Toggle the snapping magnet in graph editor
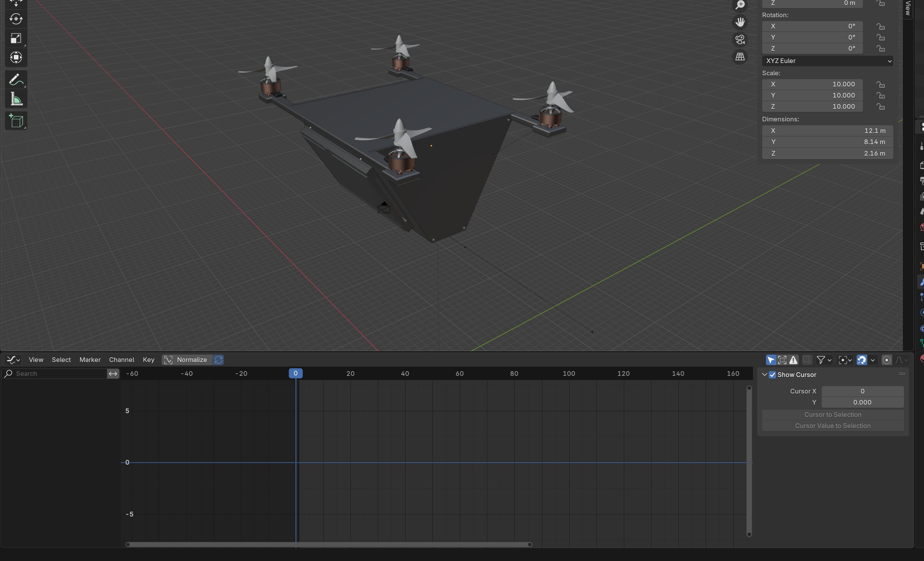The width and height of the screenshot is (924, 561). click(x=861, y=360)
